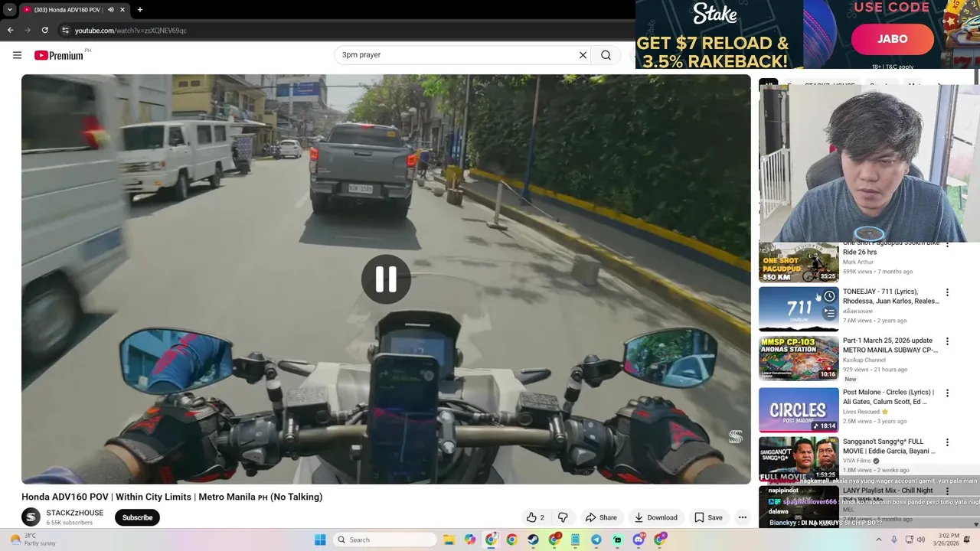
Task: Download the video
Action: tap(655, 517)
